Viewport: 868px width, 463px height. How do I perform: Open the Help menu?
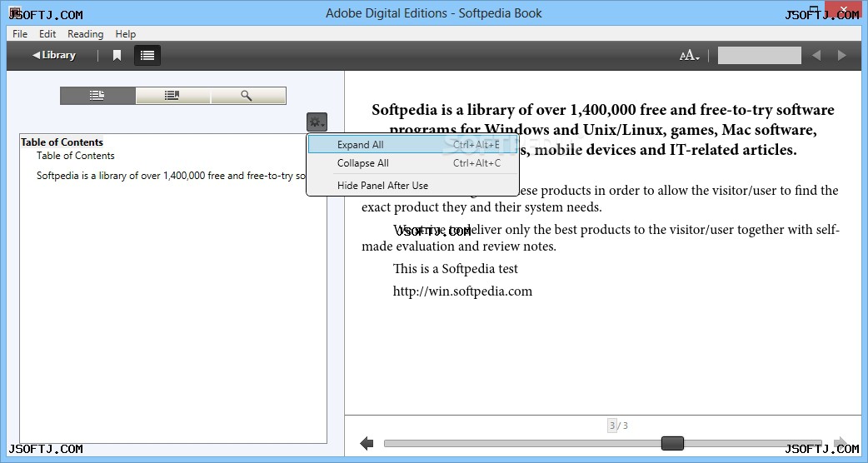pos(126,34)
